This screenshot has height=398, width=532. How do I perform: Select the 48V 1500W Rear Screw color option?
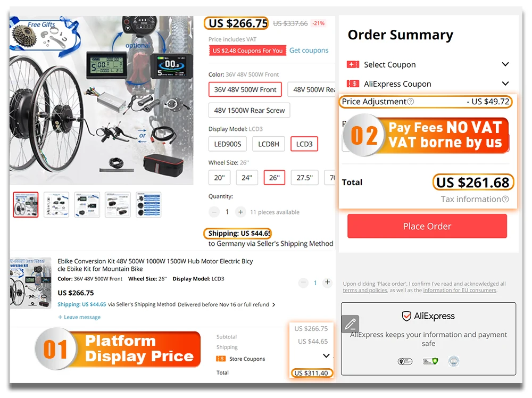point(250,110)
